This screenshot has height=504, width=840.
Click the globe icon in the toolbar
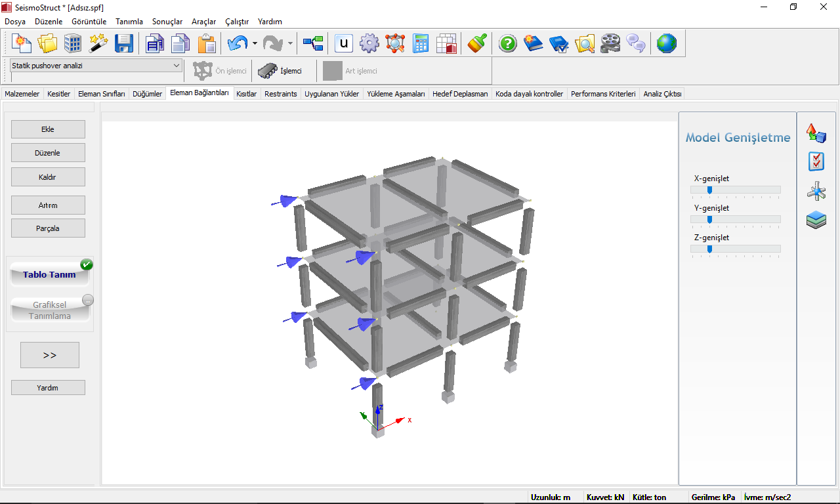(666, 44)
